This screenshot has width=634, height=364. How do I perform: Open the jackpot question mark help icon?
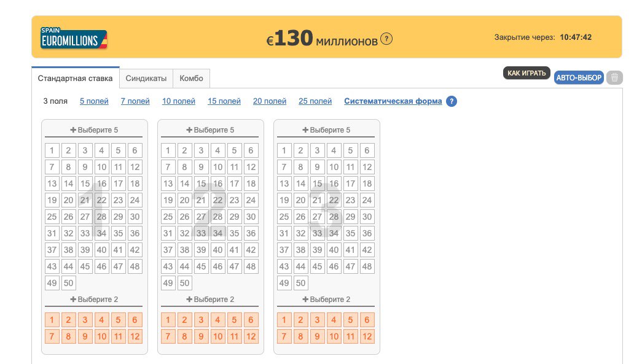pyautogui.click(x=386, y=39)
